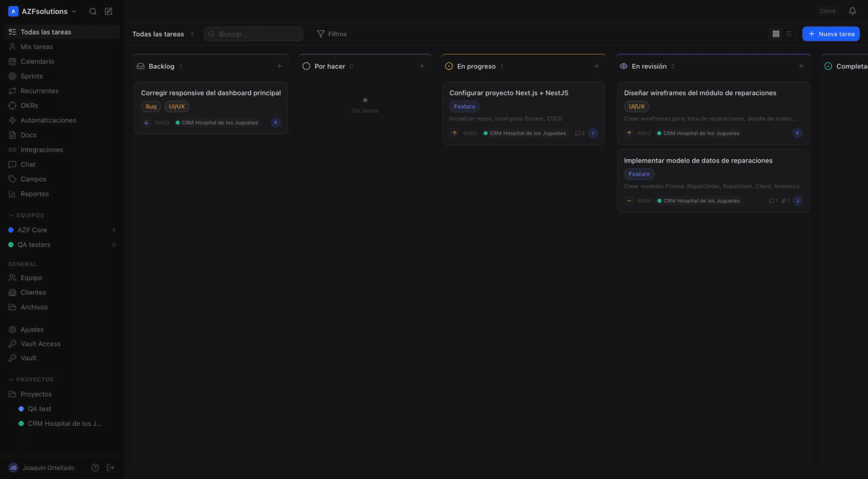Viewport: 868px width, 479px height.
Task: Open Calendario in the sidebar
Action: (37, 61)
